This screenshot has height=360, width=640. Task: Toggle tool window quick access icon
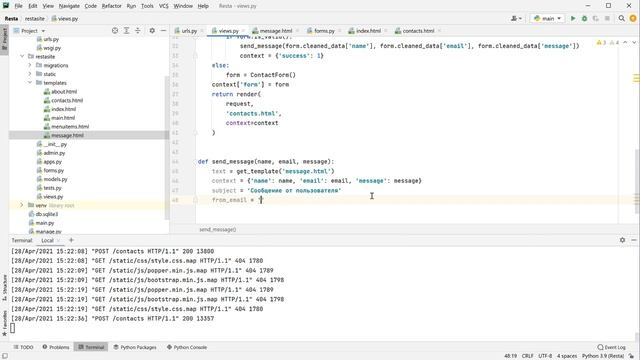pyautogui.click(x=4, y=356)
